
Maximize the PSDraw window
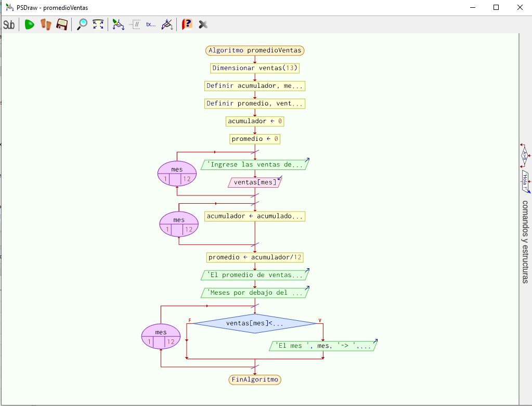[496, 7]
